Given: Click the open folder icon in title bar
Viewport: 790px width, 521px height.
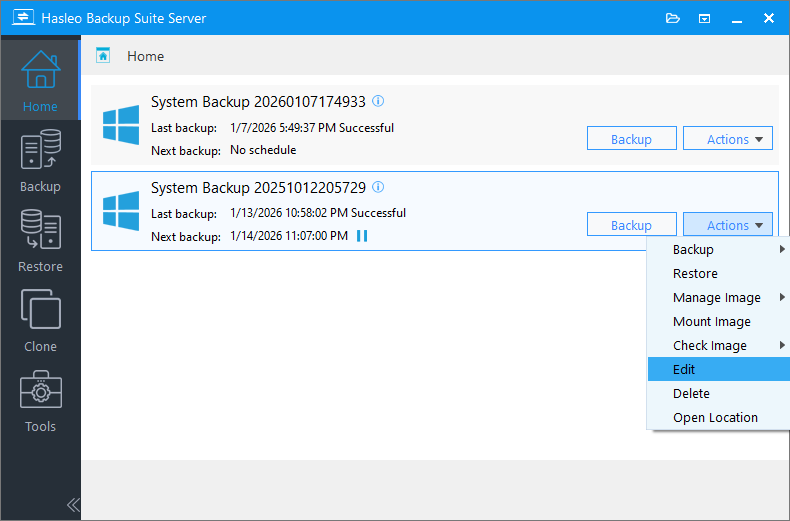Looking at the screenshot, I should [673, 19].
